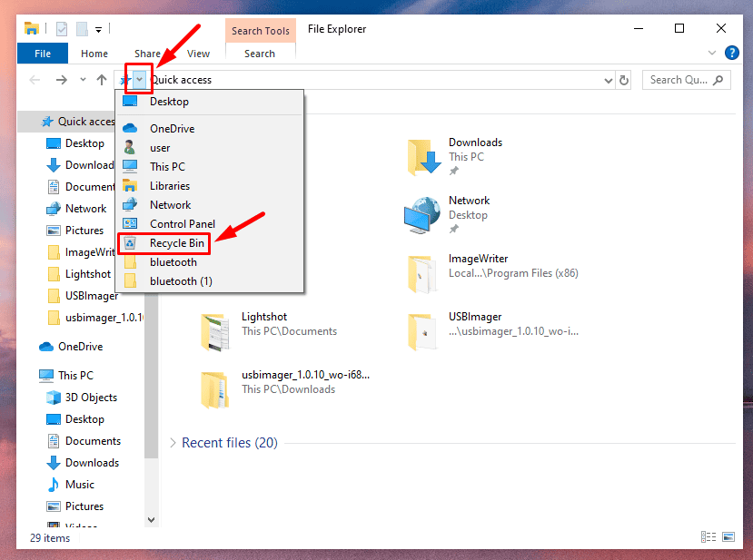Open the File tab
The image size is (753, 560).
click(43, 54)
